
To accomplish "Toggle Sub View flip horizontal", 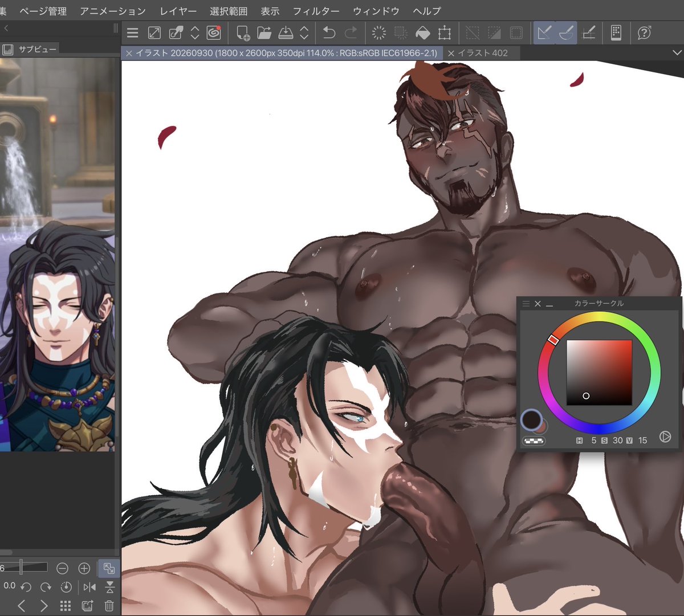I will click(89, 586).
